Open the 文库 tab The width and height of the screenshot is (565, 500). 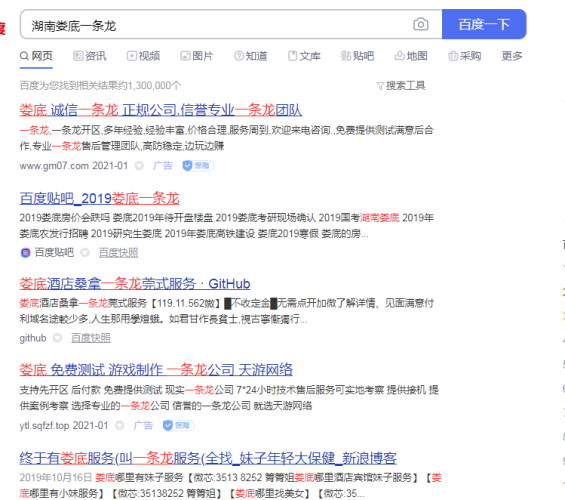click(x=304, y=56)
